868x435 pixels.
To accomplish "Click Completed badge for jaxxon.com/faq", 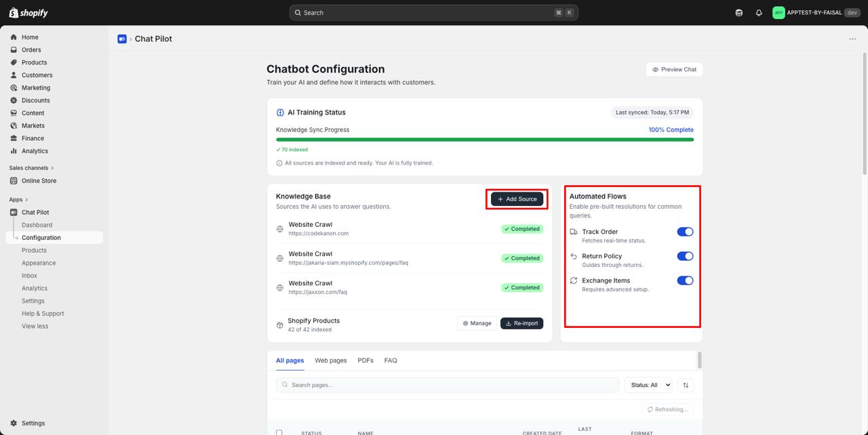I will pos(522,288).
